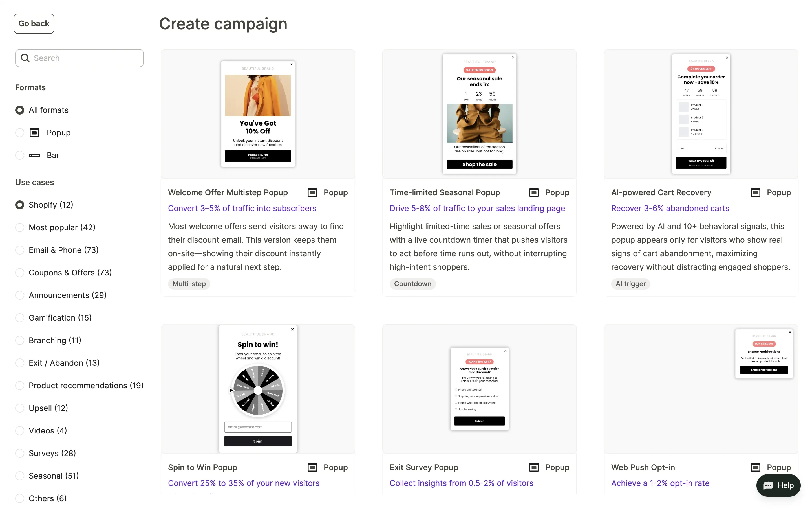The image size is (812, 508).
Task: Select Branching (11) use case
Action: 20,340
